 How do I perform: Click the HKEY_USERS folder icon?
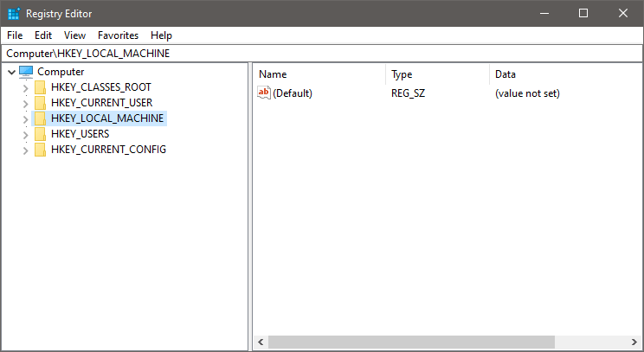(x=40, y=134)
